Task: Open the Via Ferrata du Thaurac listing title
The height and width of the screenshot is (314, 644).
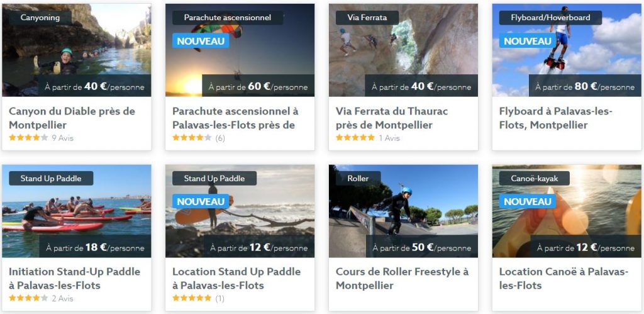Action: [x=392, y=118]
